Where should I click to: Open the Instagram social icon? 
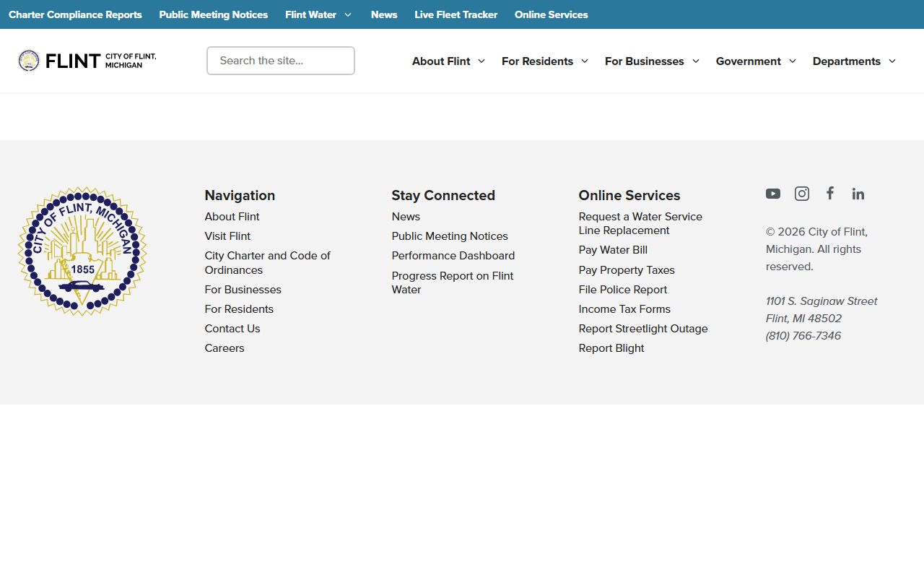pyautogui.click(x=802, y=194)
